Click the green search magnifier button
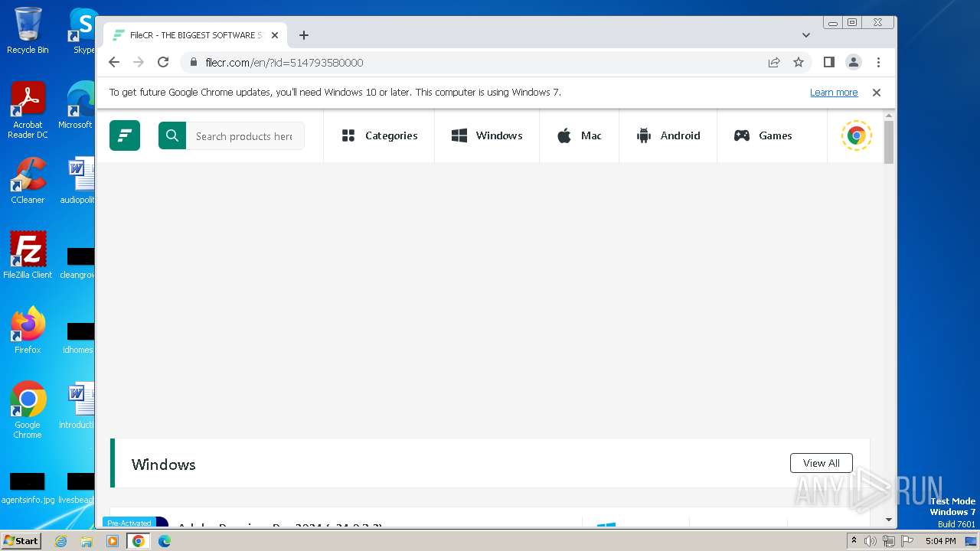The width and height of the screenshot is (980, 551). (x=172, y=135)
